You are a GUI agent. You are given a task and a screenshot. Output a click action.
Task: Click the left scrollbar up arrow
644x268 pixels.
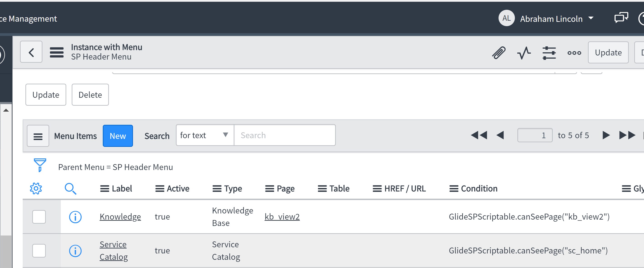tap(6, 110)
